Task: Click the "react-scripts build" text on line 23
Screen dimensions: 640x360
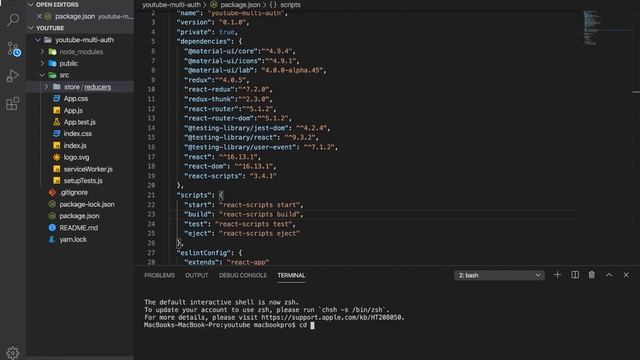Action: [x=260, y=214]
